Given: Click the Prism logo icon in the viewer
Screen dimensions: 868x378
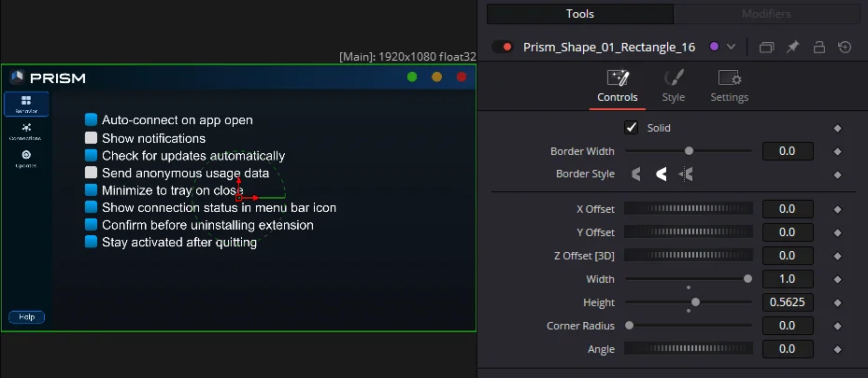Looking at the screenshot, I should [17, 77].
